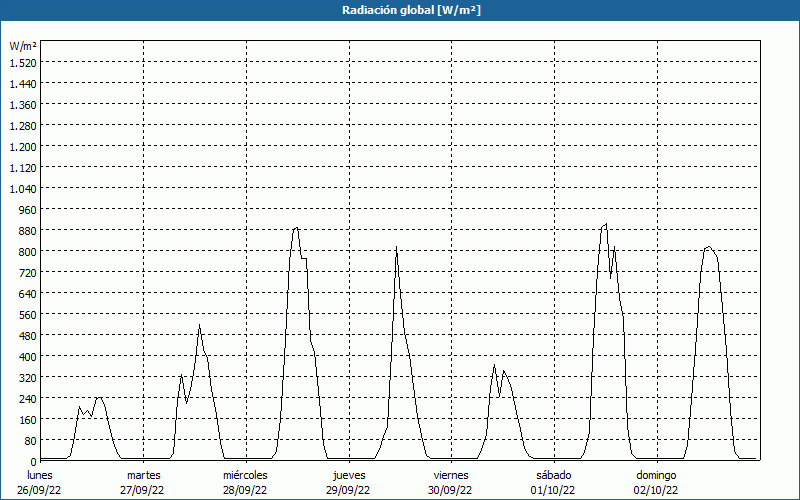
Task: Select the 880 y-axis label
Action: (x=28, y=231)
